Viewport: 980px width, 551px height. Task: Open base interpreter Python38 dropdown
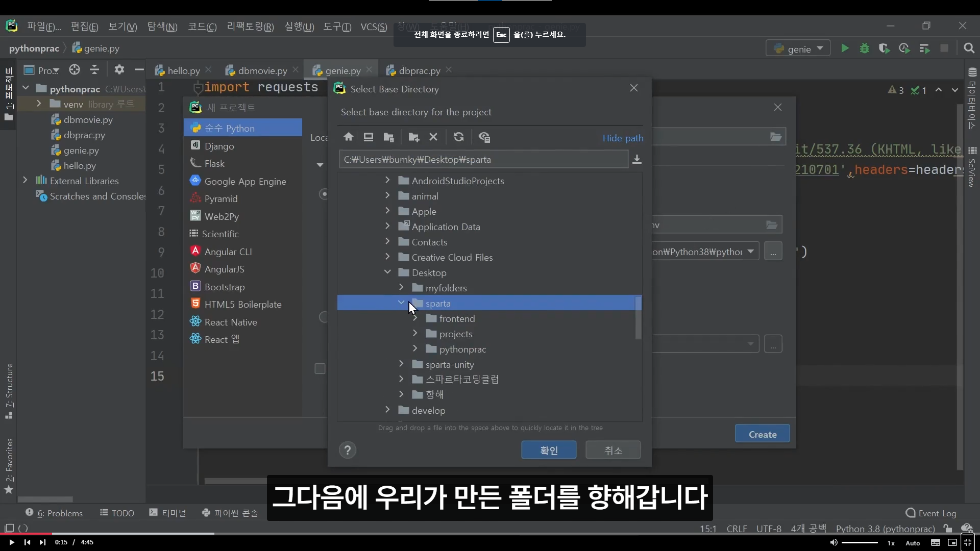click(x=750, y=252)
